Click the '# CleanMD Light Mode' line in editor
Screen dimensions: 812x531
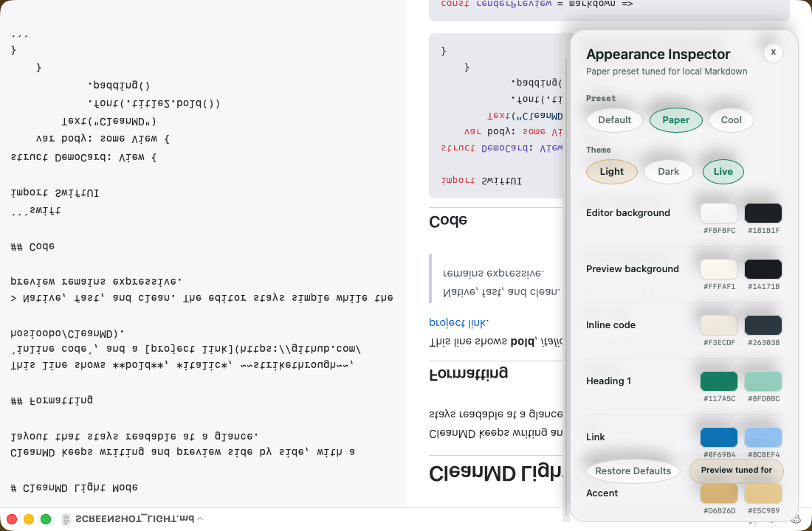pyautogui.click(x=75, y=487)
